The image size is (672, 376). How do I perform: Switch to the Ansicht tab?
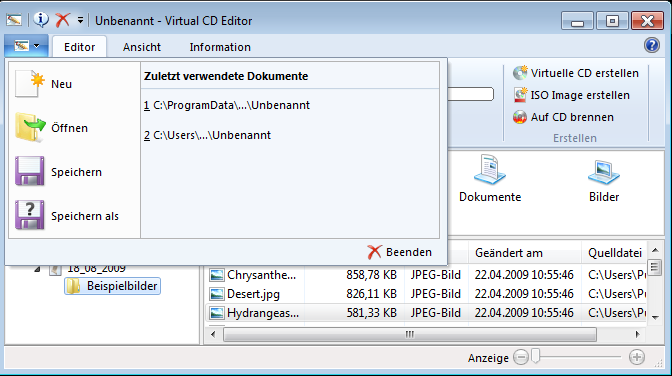click(142, 47)
